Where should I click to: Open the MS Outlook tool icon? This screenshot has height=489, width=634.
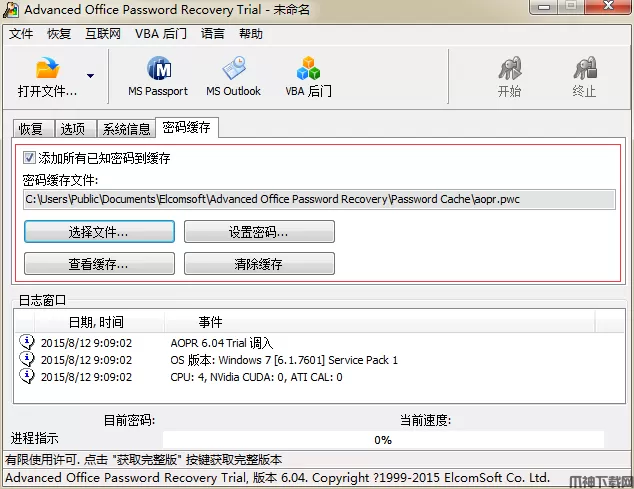tap(234, 68)
